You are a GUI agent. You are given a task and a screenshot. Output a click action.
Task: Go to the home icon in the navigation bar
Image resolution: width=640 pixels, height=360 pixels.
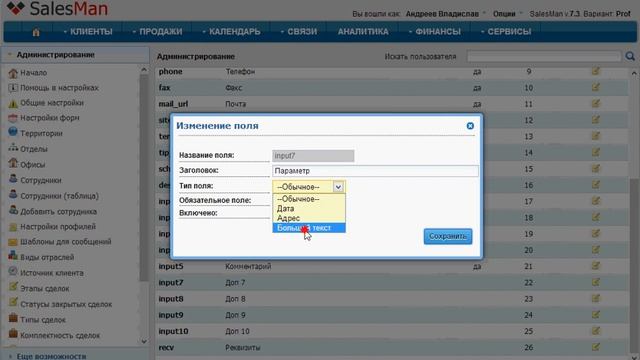pos(36,32)
